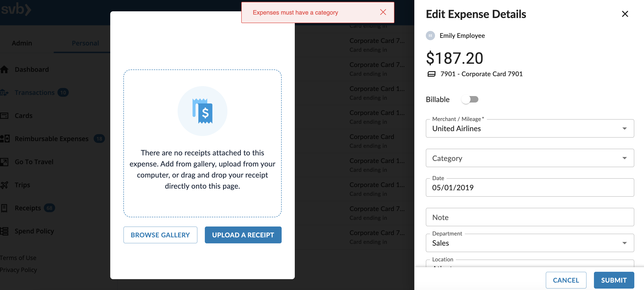Screen dimensions: 644x290
Task: Click the Dashboard home icon
Action: click(x=4, y=69)
